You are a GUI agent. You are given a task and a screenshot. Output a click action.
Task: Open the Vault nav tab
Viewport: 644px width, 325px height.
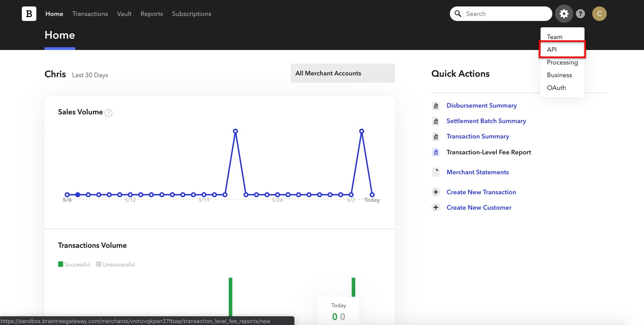(124, 14)
